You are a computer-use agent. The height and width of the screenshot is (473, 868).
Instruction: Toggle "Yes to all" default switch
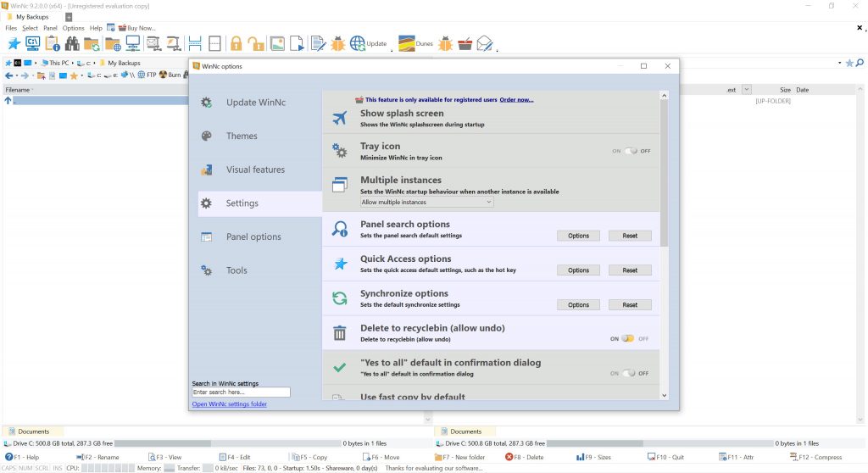pyautogui.click(x=630, y=373)
